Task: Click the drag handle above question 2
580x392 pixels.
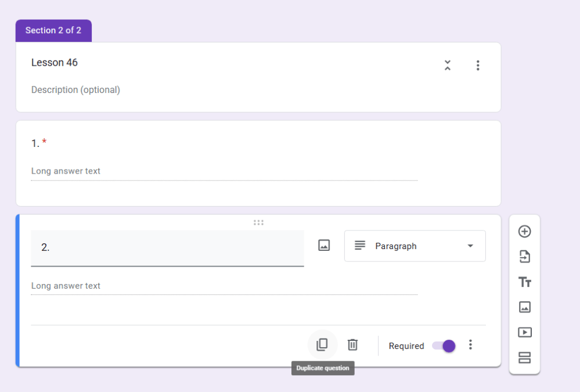Action: (x=258, y=222)
